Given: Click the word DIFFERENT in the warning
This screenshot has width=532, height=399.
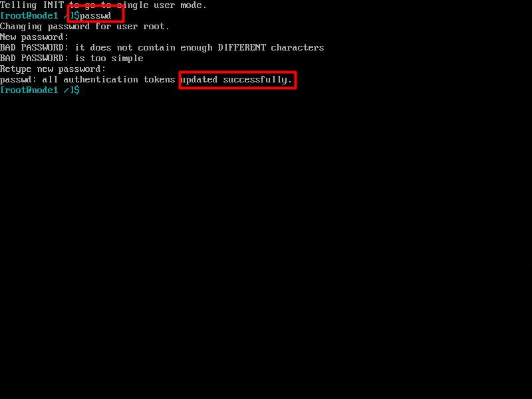Looking at the screenshot, I should [x=242, y=47].
